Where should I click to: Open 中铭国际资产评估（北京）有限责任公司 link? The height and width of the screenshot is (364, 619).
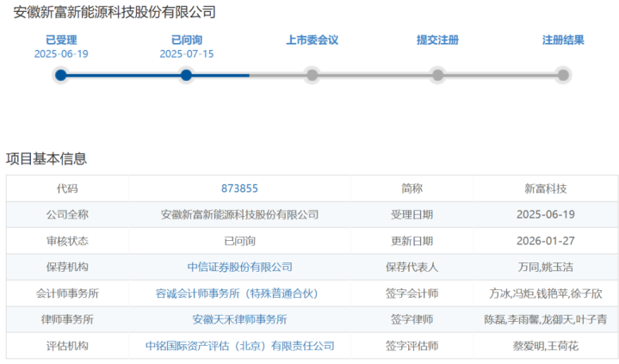[239, 346]
